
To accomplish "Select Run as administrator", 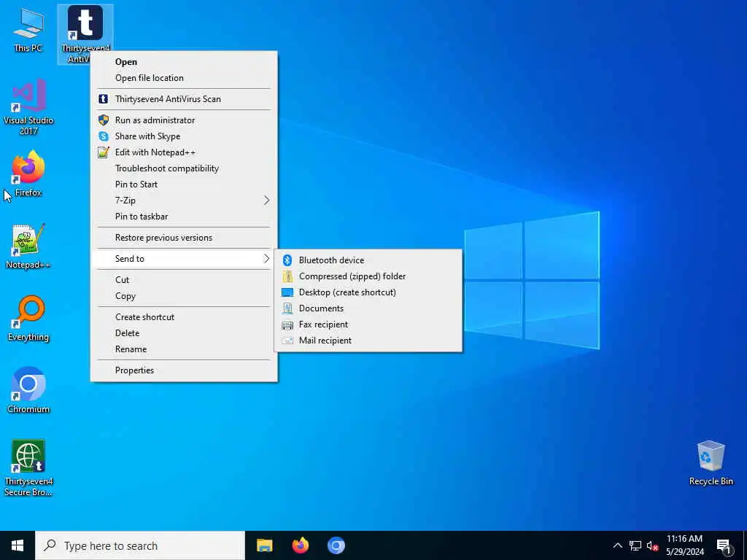I will click(184, 120).
